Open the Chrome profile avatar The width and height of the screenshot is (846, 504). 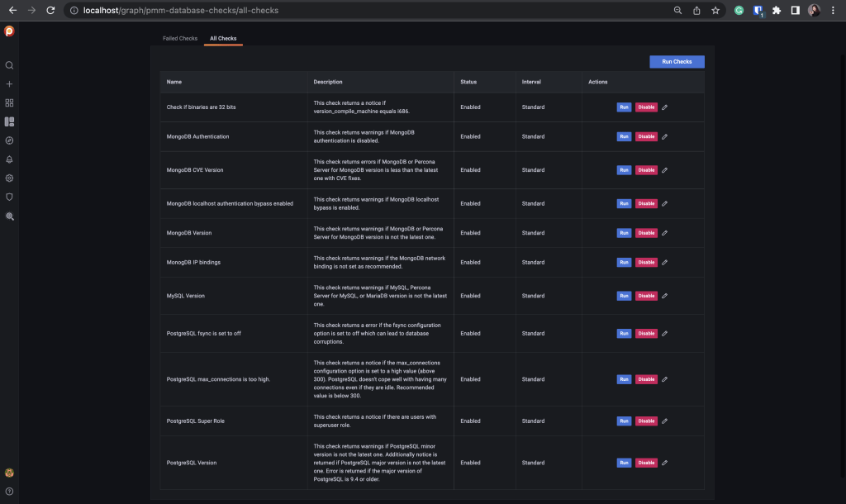pos(814,10)
